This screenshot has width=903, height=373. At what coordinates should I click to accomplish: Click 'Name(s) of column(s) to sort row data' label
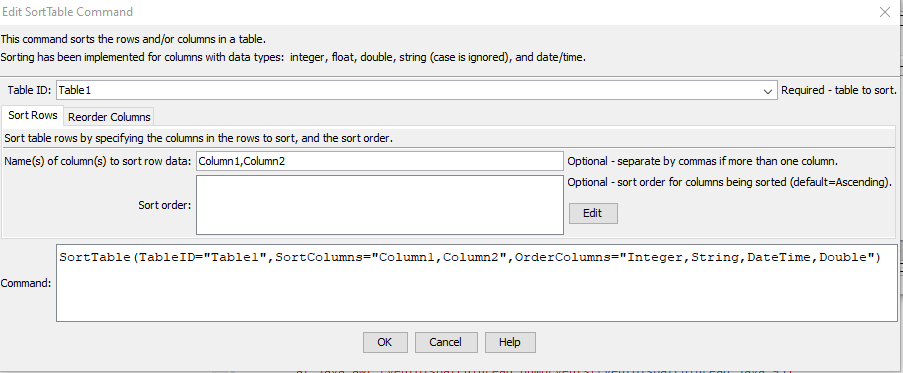(x=97, y=161)
